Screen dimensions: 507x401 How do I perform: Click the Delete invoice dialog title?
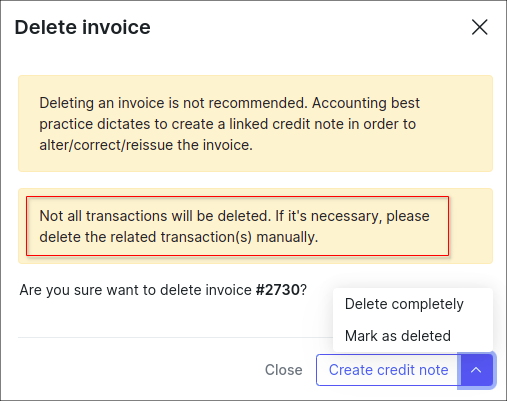[83, 27]
